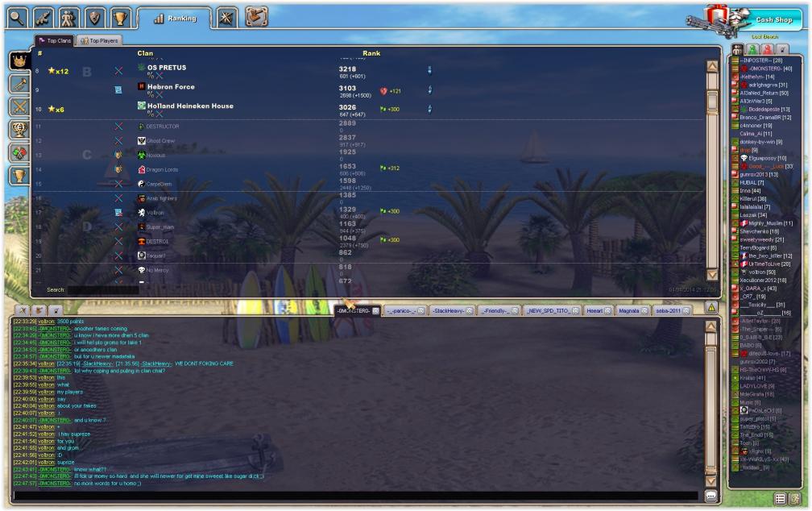Open the shield emblem tab

(x=94, y=17)
